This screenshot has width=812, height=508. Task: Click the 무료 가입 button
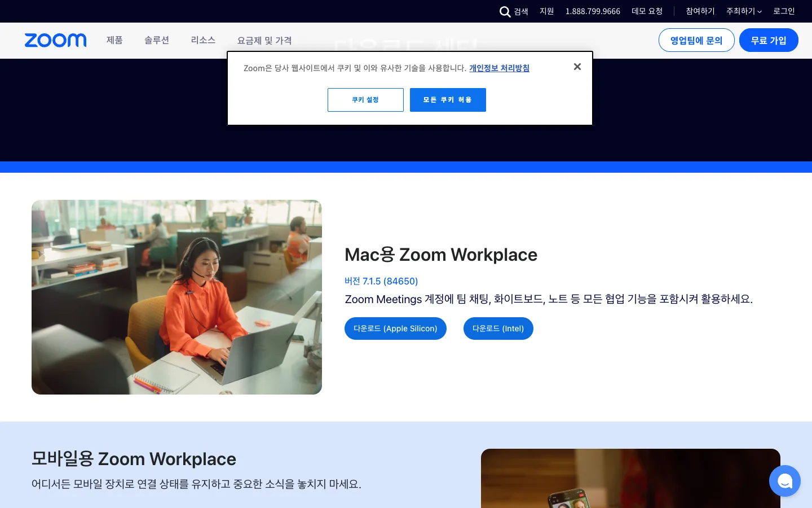pyautogui.click(x=769, y=40)
